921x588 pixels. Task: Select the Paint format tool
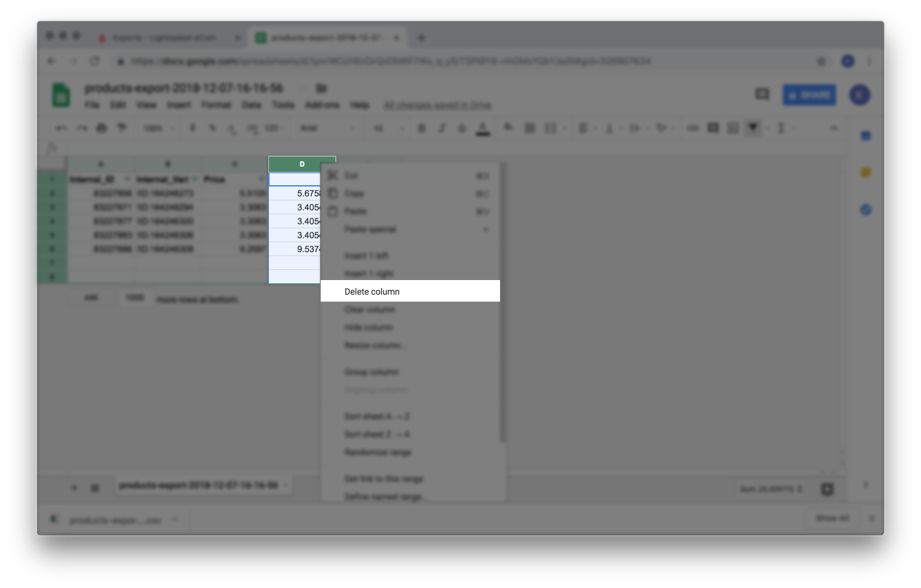(x=122, y=128)
